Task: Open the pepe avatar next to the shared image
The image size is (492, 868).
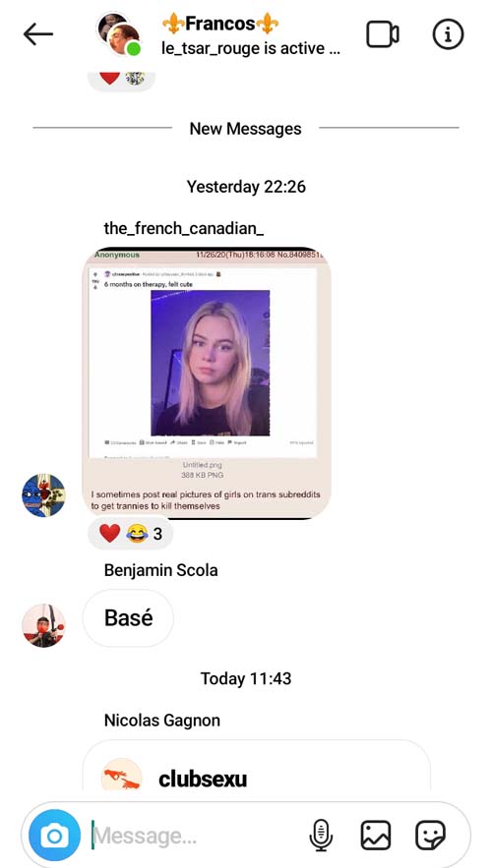Action: [x=43, y=495]
